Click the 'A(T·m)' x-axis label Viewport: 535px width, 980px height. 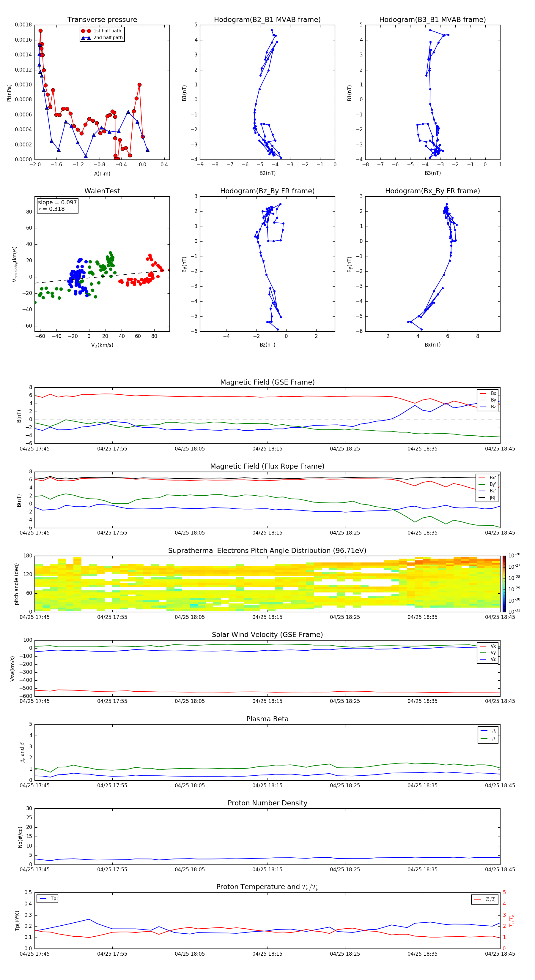pyautogui.click(x=102, y=173)
